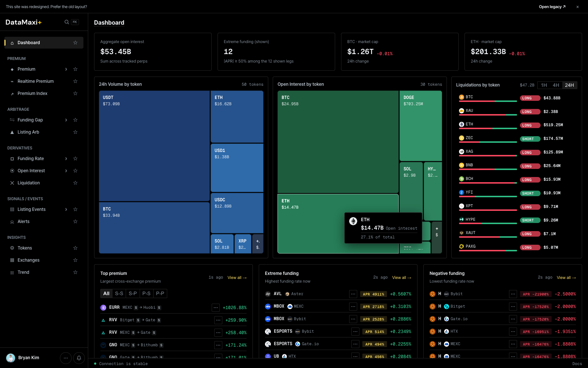Open the Premium Index page
The height and width of the screenshot is (368, 588).
coord(32,93)
